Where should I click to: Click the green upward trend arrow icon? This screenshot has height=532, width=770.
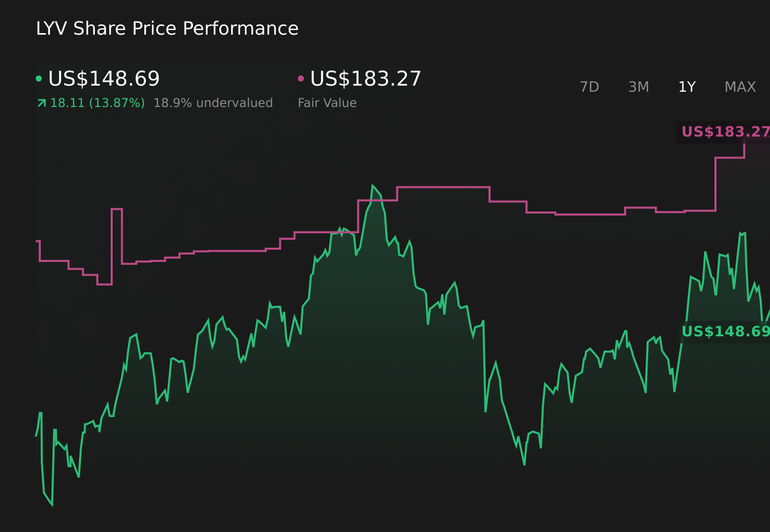tap(41, 102)
